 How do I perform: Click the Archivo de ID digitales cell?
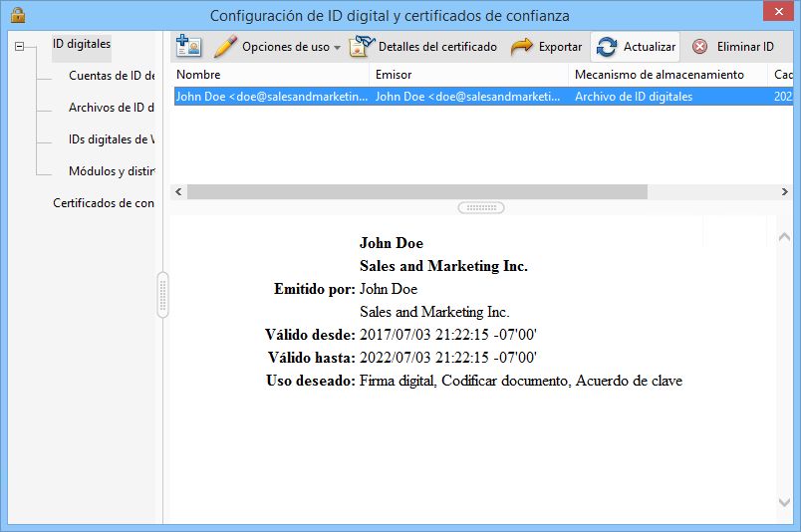point(634,97)
